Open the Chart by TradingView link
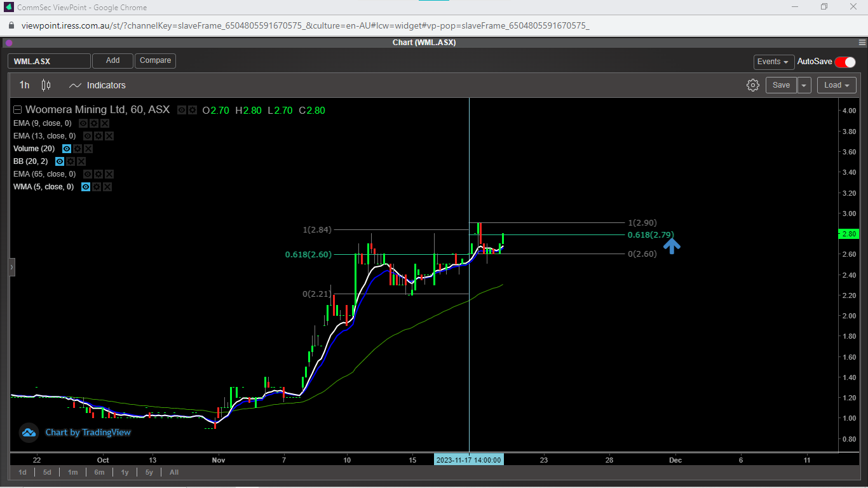Viewport: 868px width, 488px height. tap(88, 433)
